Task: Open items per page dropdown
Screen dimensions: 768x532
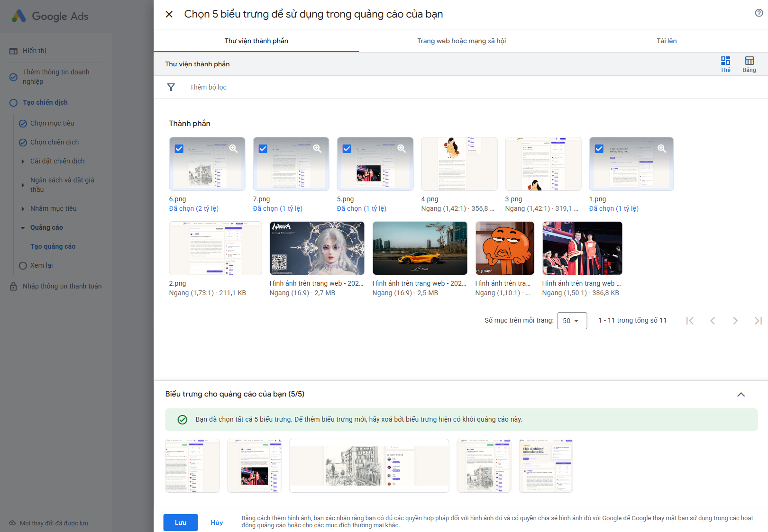Action: click(572, 321)
